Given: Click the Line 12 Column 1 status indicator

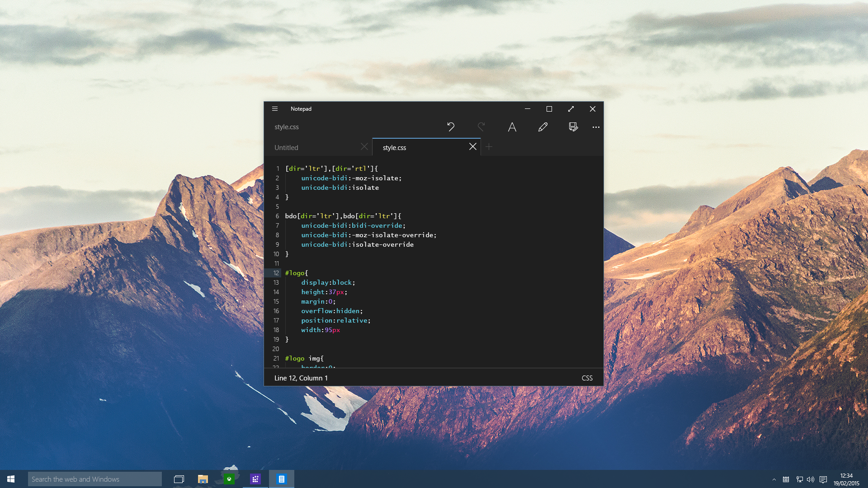Looking at the screenshot, I should 301,378.
